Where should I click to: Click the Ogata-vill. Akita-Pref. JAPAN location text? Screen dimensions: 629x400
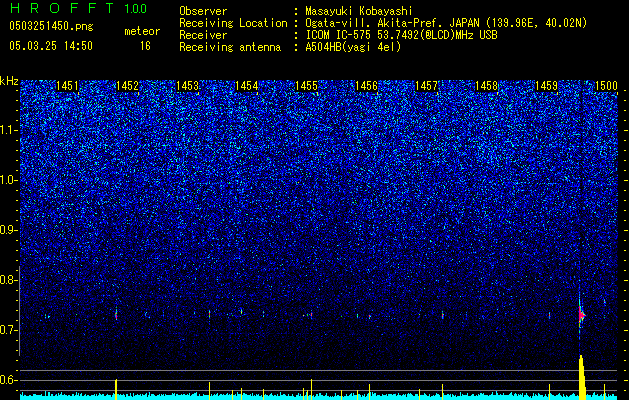[446, 23]
